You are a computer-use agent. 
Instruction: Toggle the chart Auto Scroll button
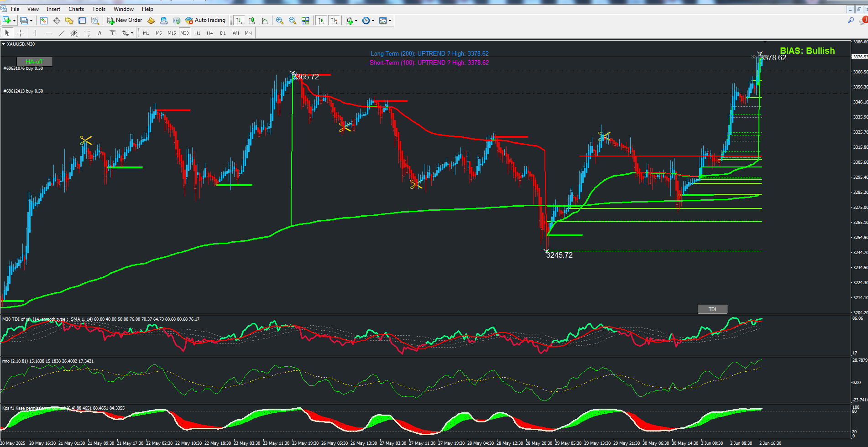(x=321, y=21)
